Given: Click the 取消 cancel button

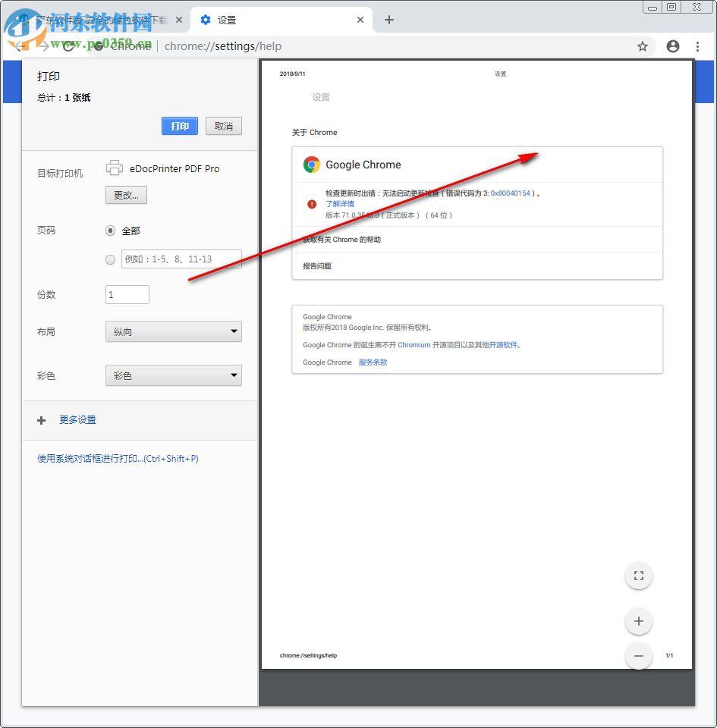Looking at the screenshot, I should tap(223, 126).
